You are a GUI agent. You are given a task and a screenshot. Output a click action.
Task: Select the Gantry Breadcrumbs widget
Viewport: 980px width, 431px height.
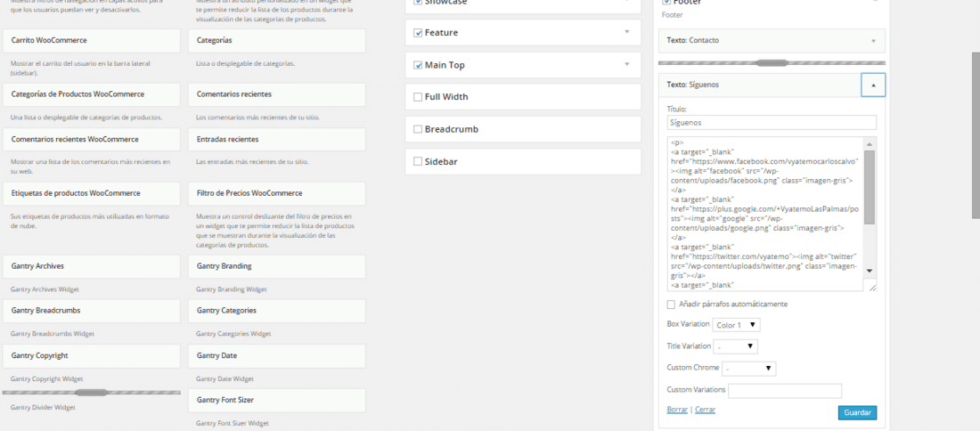click(x=91, y=311)
